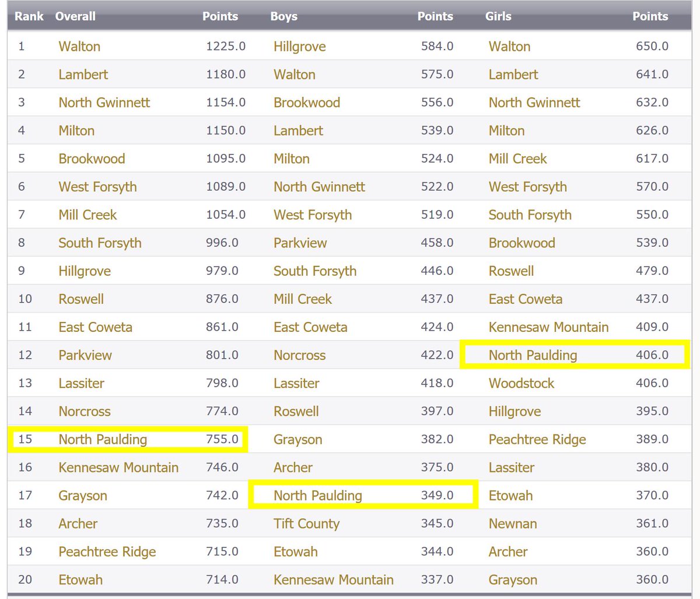Viewport: 700px width, 599px height.
Task: Select Parkview in the Overall column
Action: 85,355
